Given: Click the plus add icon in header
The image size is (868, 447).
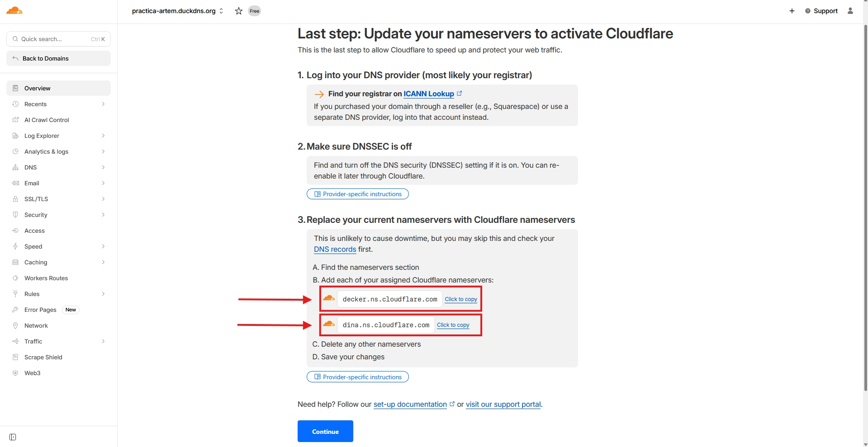Looking at the screenshot, I should click(792, 11).
